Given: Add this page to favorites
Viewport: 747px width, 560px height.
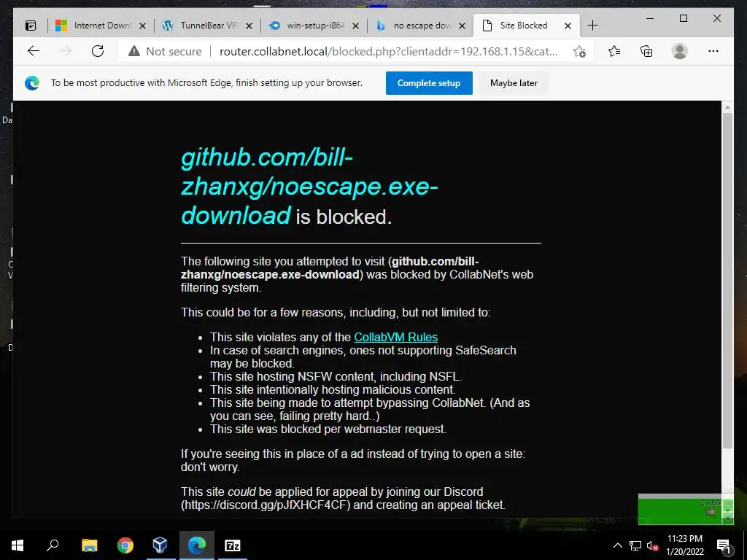Looking at the screenshot, I should point(579,51).
